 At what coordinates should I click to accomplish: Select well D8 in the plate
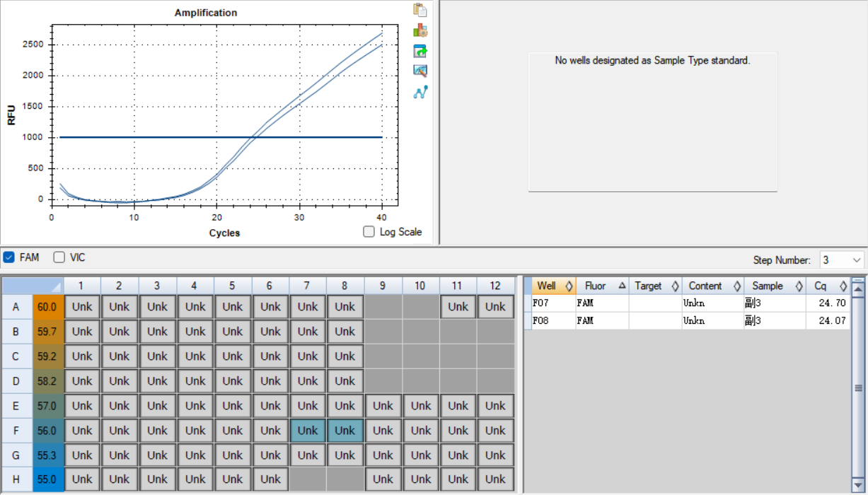(345, 381)
